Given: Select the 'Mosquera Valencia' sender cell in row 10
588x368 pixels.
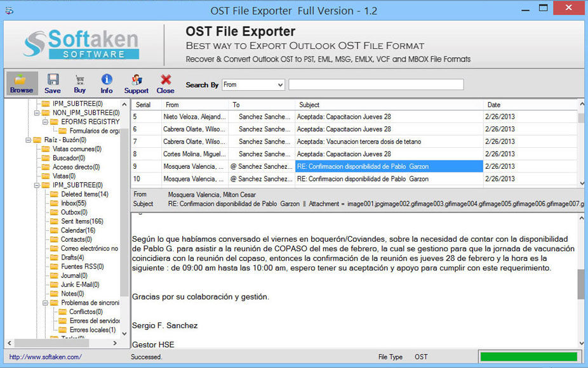Looking at the screenshot, I should [194, 179].
